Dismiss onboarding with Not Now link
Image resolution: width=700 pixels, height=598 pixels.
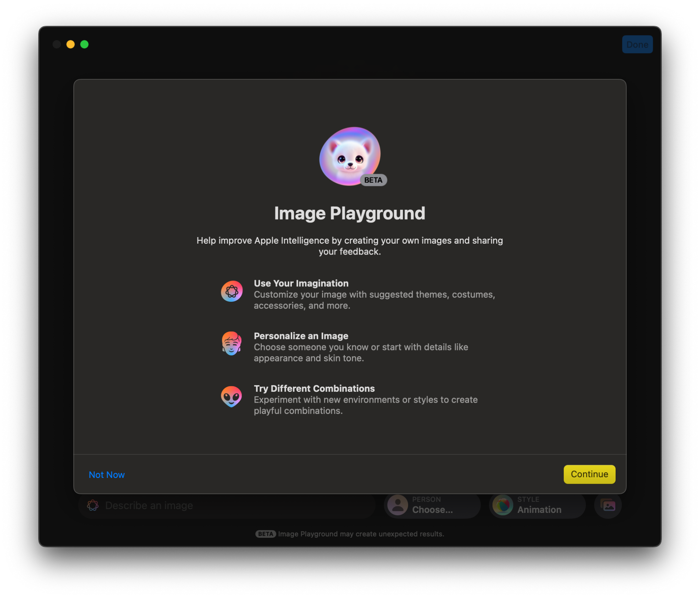point(107,475)
